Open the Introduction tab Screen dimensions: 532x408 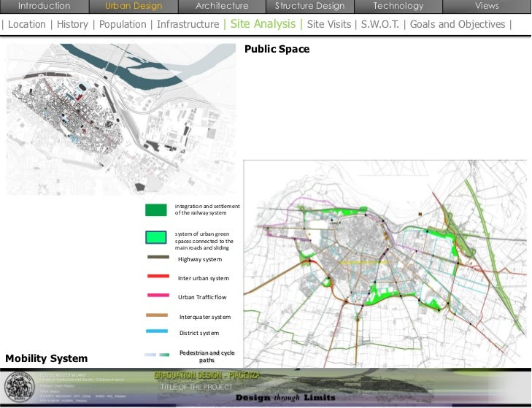point(44,6)
